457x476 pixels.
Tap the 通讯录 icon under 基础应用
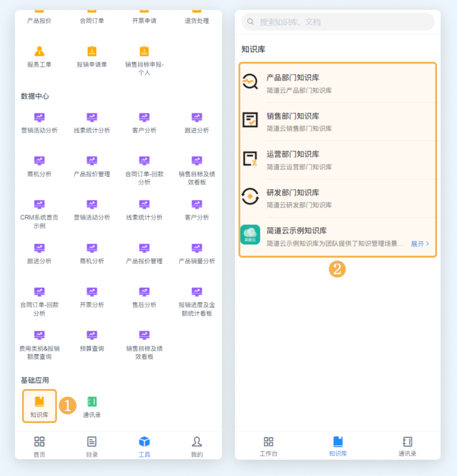click(92, 402)
